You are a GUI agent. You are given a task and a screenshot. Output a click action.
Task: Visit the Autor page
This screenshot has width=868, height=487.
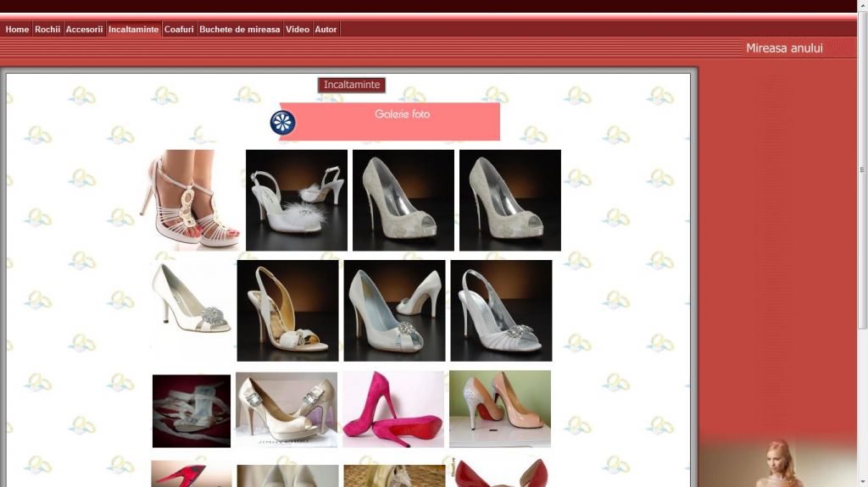pyautogui.click(x=325, y=30)
